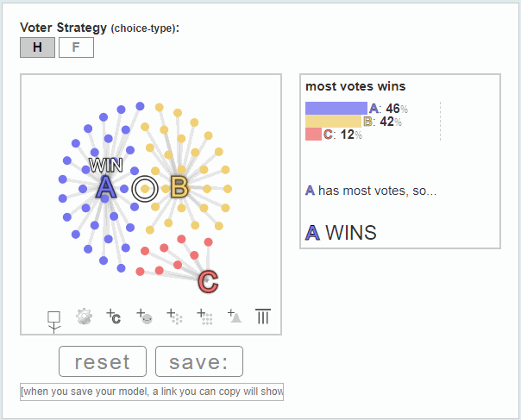The image size is (521, 420).
Task: Add a bell-curve voter distribution icon
Action: 235,316
